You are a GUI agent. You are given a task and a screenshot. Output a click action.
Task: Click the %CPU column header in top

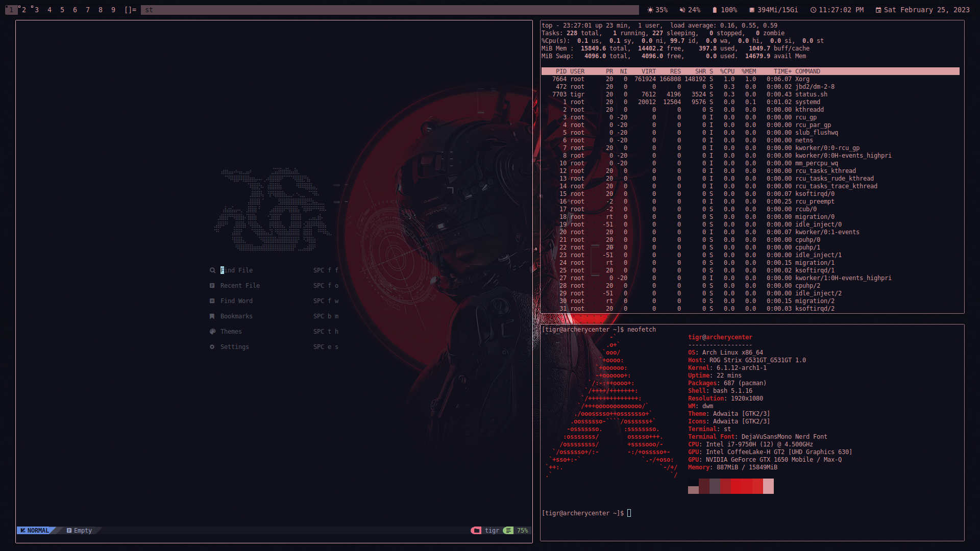(727, 71)
